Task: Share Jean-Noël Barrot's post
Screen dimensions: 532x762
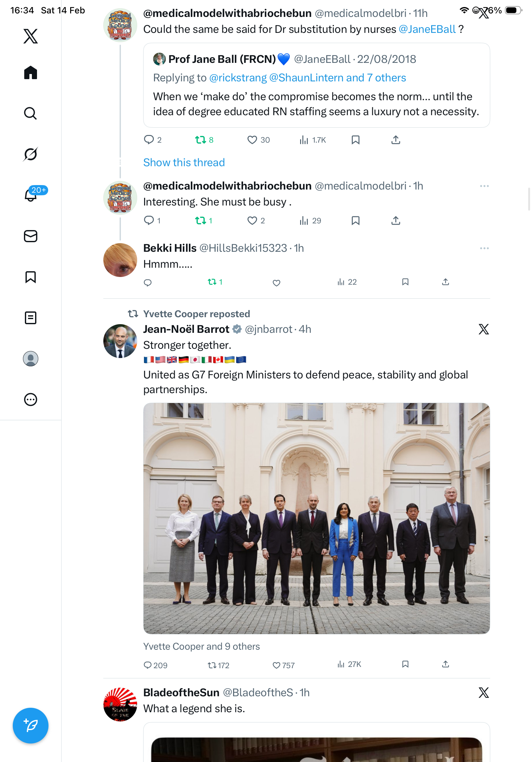Action: click(x=446, y=664)
